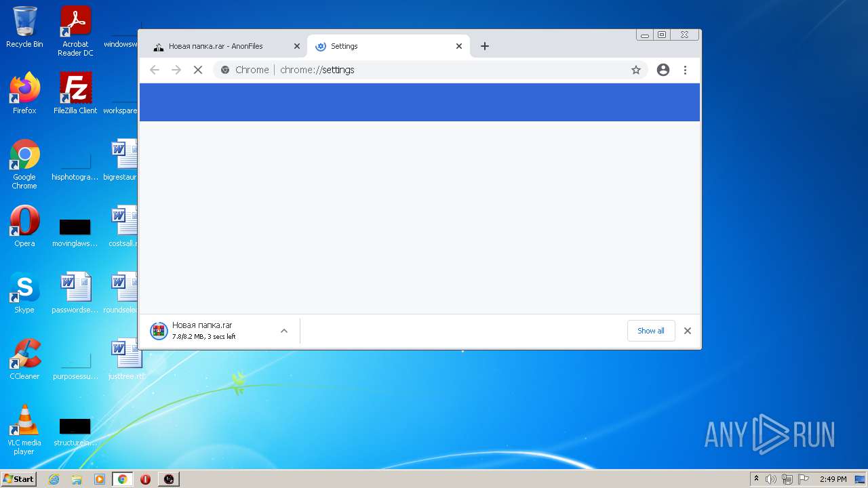Select the structurein... desktop file
This screenshot has width=868, height=488.
pyautogui.click(x=75, y=431)
